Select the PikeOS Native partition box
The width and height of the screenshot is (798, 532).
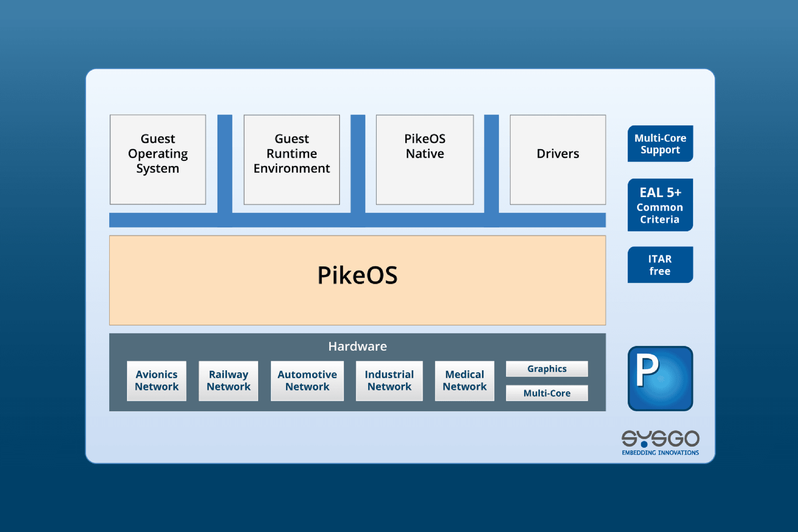pyautogui.click(x=424, y=160)
